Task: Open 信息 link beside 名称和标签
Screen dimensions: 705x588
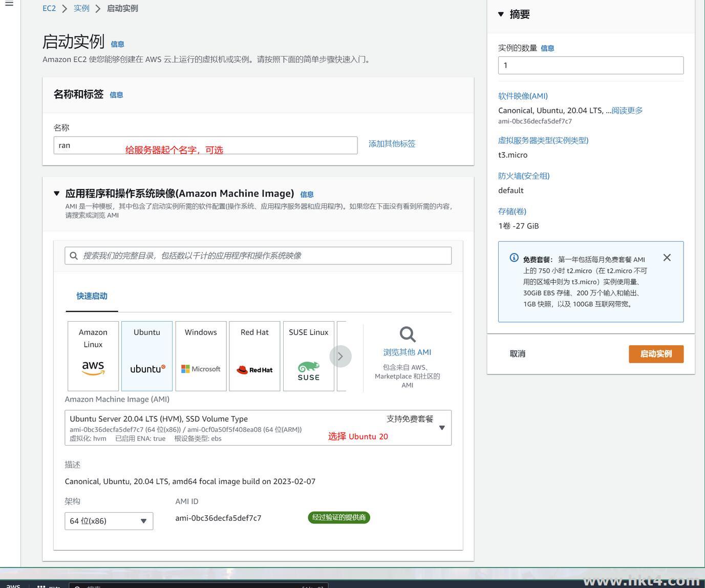Action: [116, 95]
